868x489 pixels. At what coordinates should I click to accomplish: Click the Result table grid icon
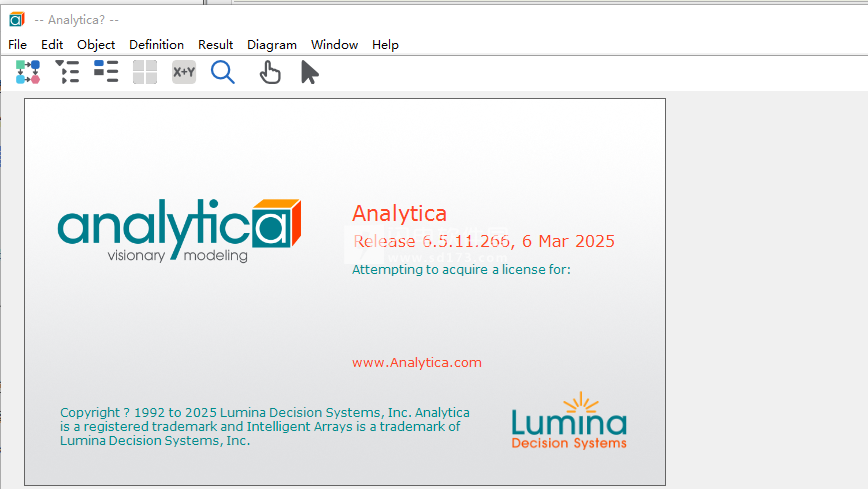(x=145, y=72)
